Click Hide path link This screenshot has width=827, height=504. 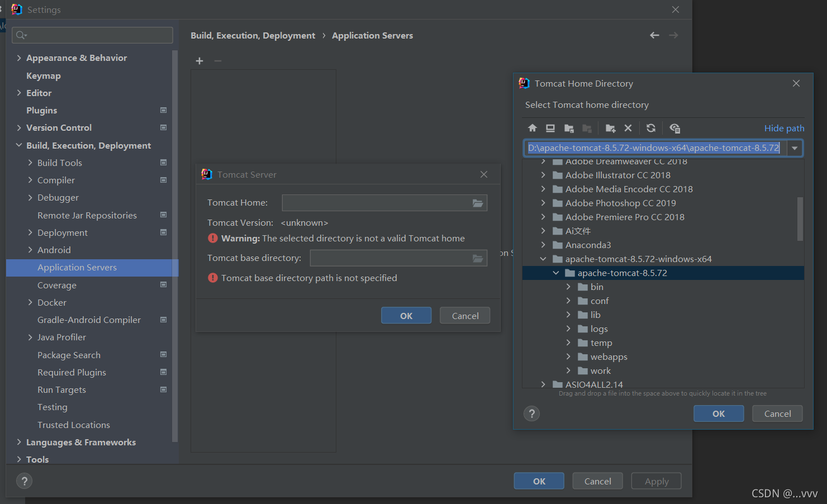coord(784,129)
